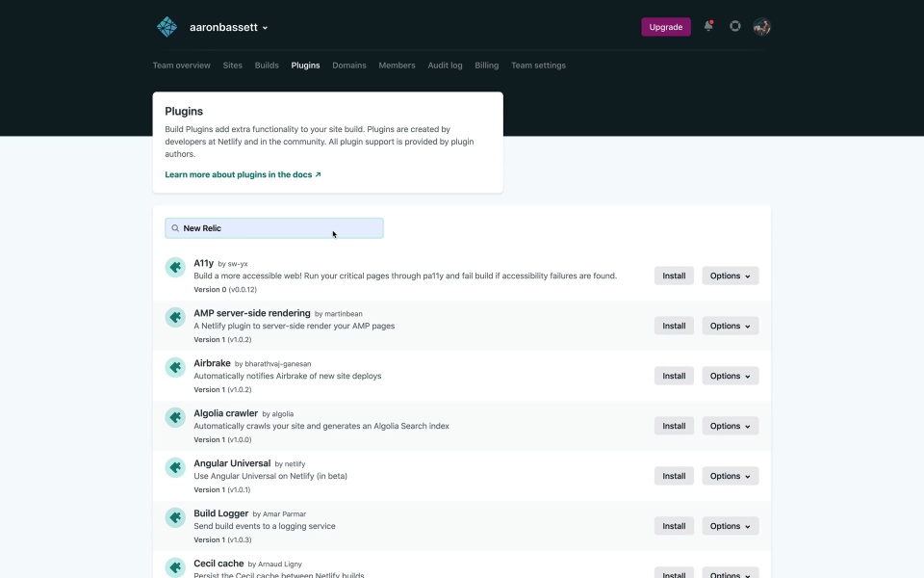Install the Angular Universal plugin
Image resolution: width=924 pixels, height=578 pixels.
(x=674, y=477)
